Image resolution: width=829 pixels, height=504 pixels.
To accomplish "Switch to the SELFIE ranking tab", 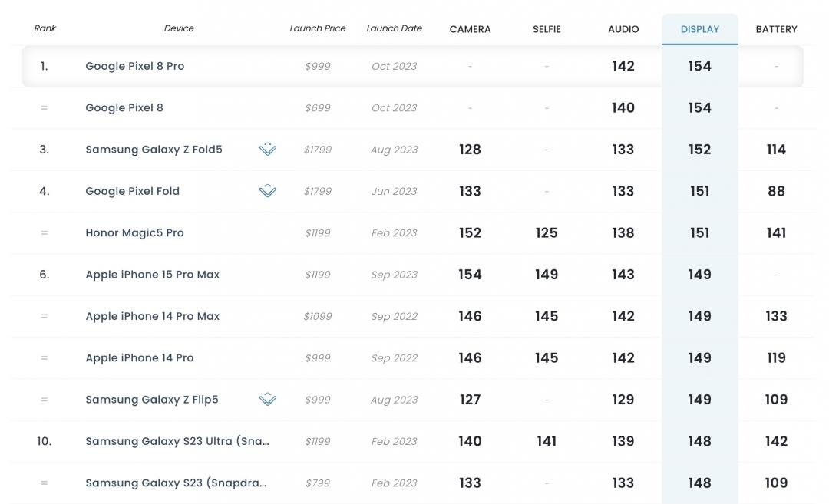I will click(547, 29).
